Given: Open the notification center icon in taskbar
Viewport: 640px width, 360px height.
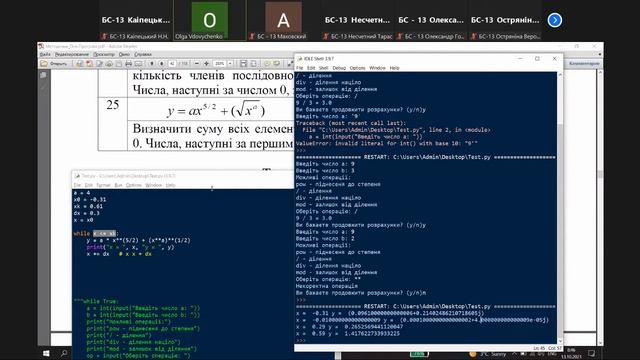Looking at the screenshot, I should coord(591,353).
